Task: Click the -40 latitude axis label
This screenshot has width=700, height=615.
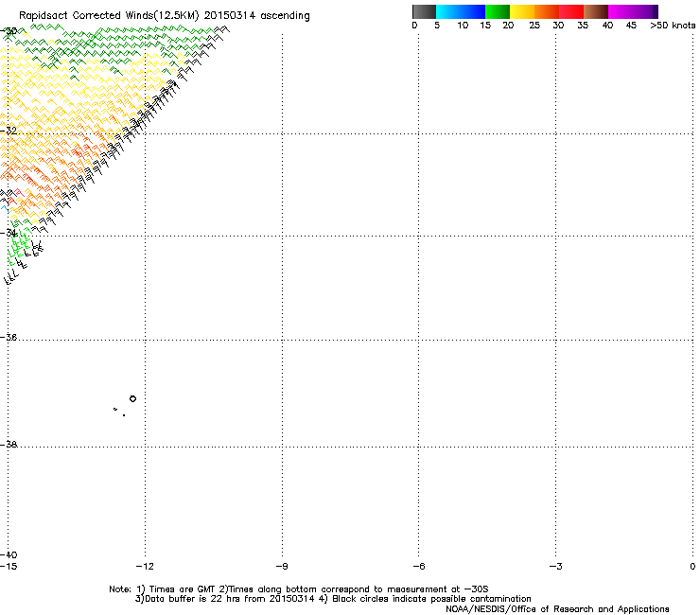Action: [9, 554]
